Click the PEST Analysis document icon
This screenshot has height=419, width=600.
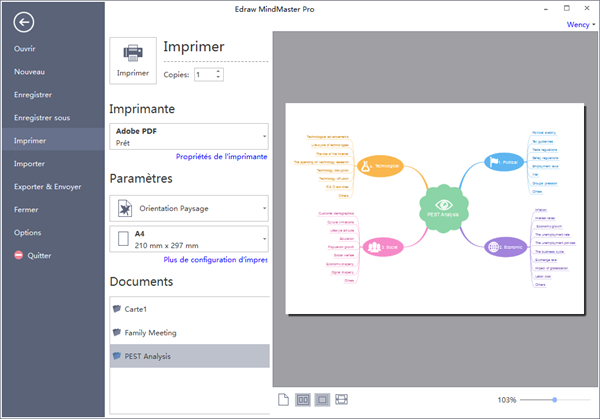tap(117, 356)
